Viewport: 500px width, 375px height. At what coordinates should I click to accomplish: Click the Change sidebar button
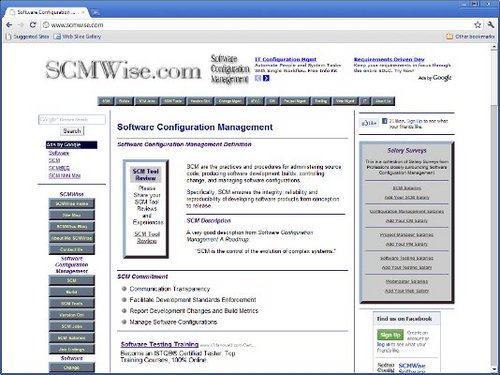[72, 367]
